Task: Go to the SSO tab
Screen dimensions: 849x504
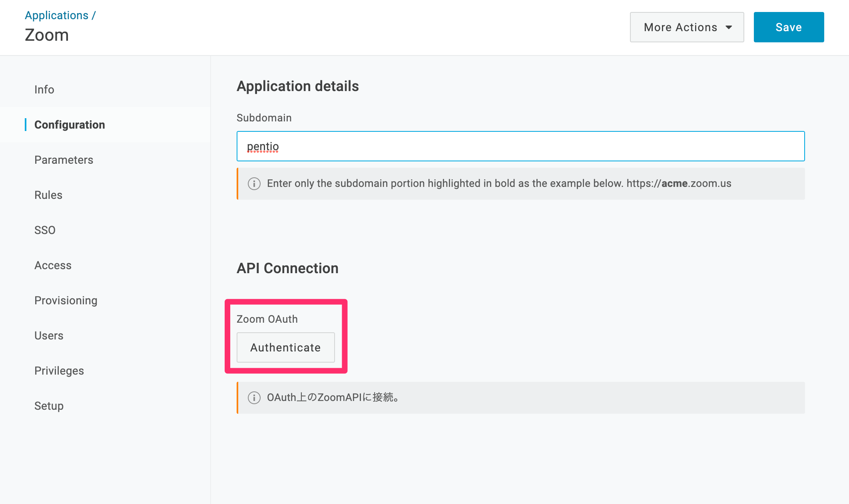Action: click(45, 230)
